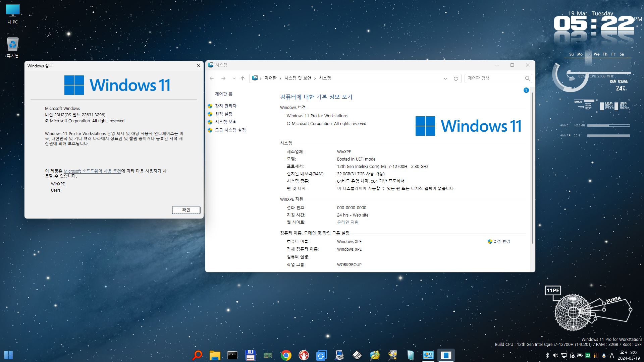The height and width of the screenshot is (362, 644).
Task: Go up one level with Up arrow
Action: (x=243, y=78)
